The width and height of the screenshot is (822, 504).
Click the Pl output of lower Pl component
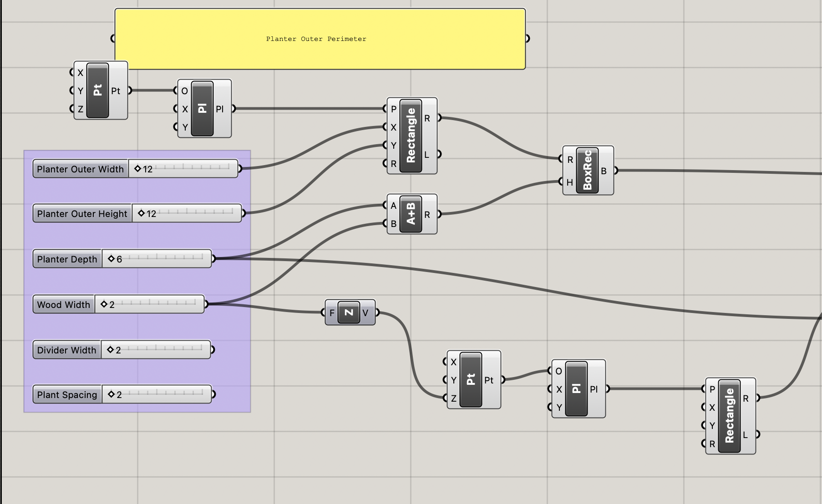(594, 389)
